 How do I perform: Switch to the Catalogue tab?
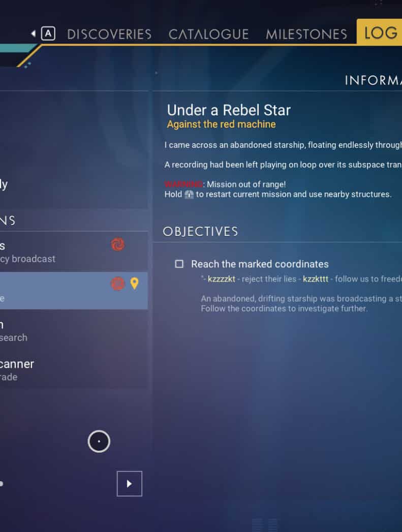(x=208, y=34)
